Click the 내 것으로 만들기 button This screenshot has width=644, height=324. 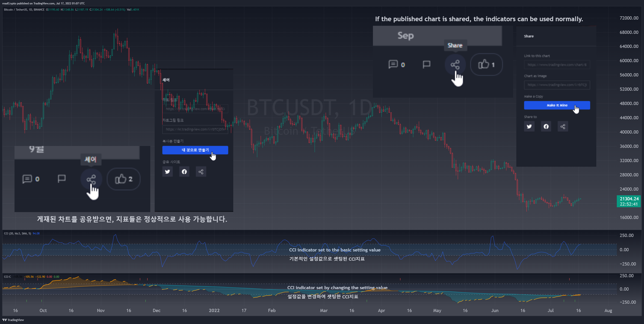(195, 150)
